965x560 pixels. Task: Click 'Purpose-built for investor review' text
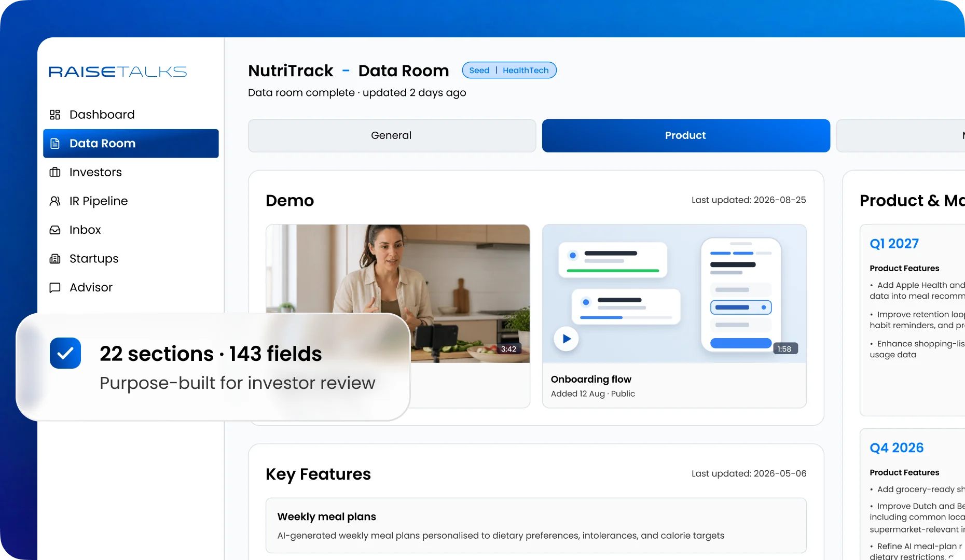tap(237, 383)
